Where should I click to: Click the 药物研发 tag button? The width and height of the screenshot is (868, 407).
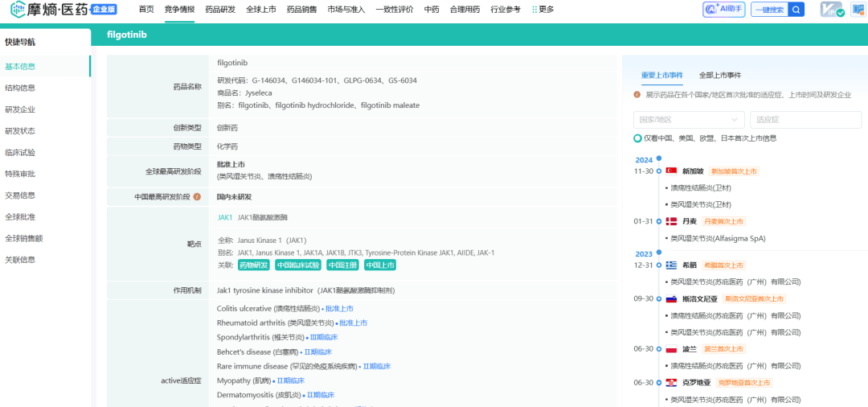[253, 265]
